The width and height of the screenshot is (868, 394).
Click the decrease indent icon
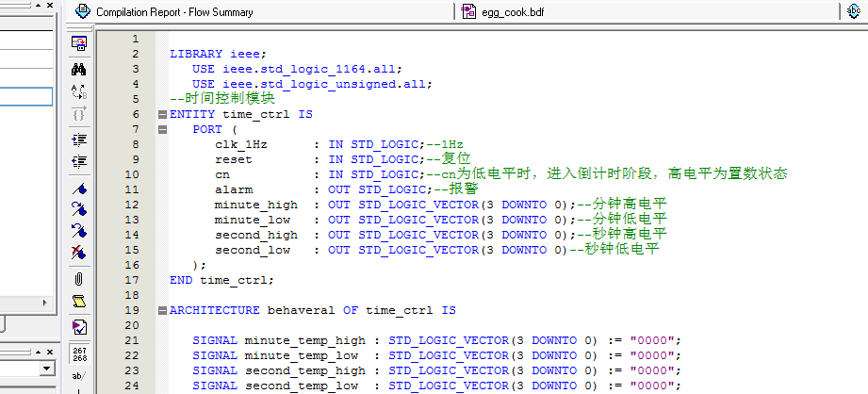(x=79, y=161)
